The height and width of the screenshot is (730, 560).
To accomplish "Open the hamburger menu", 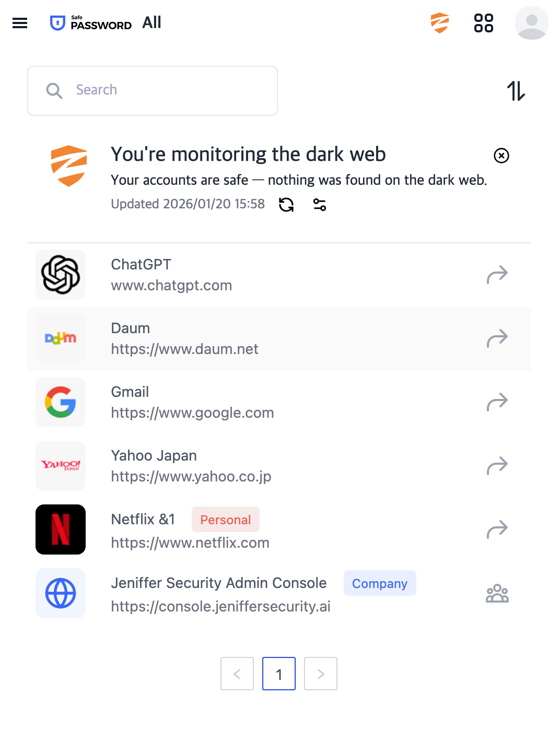I will 20,23.
